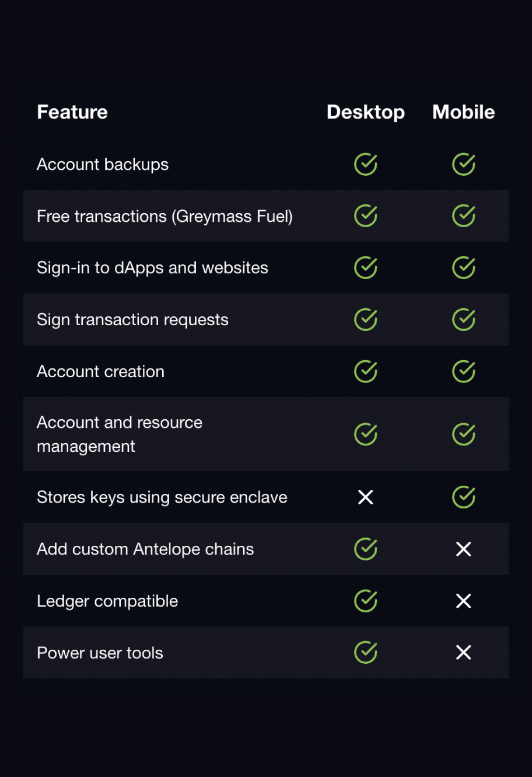Viewport: 532px width, 777px height.
Task: Click Desktop checkmark for Account creation
Action: (x=366, y=371)
